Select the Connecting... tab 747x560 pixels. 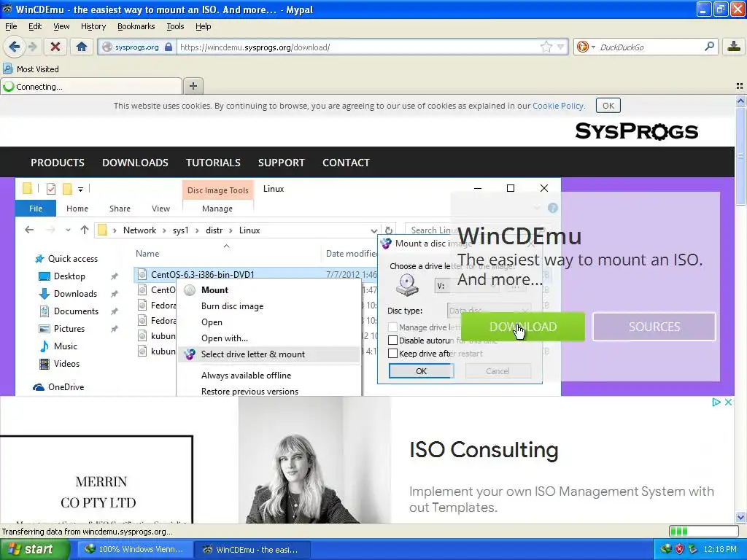coord(91,87)
